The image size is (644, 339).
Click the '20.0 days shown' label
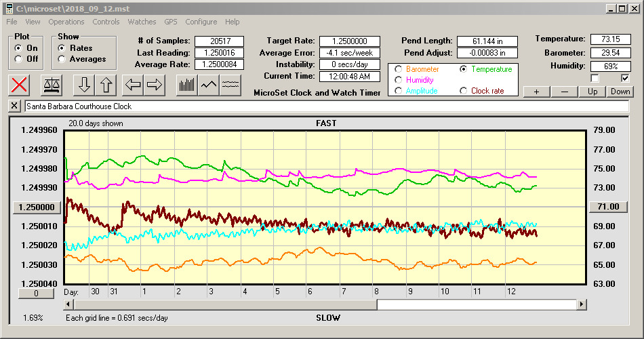pos(96,123)
